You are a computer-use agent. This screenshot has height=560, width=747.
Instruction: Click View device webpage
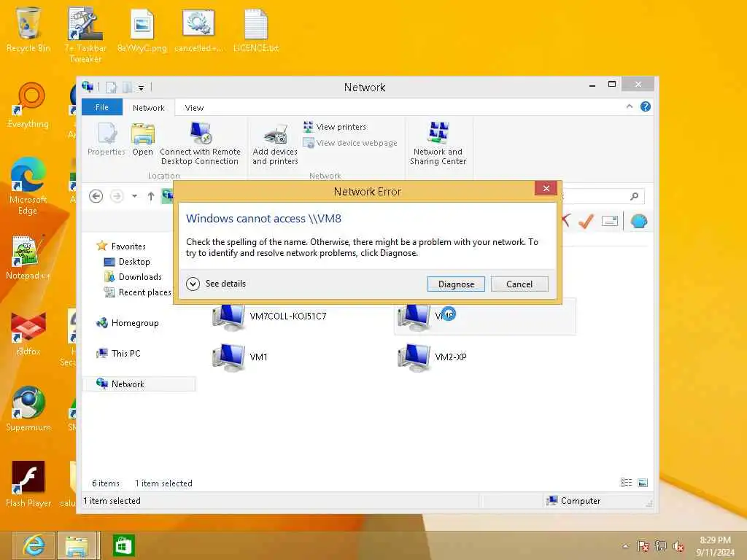tap(350, 143)
